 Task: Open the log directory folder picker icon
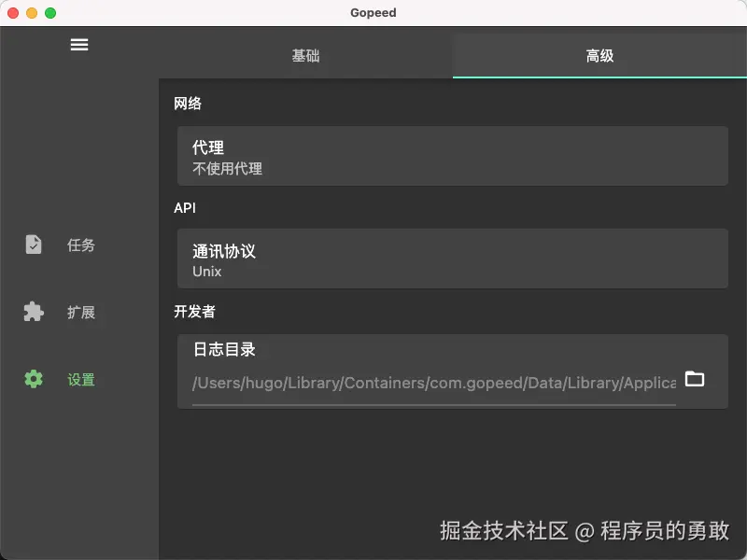click(697, 380)
